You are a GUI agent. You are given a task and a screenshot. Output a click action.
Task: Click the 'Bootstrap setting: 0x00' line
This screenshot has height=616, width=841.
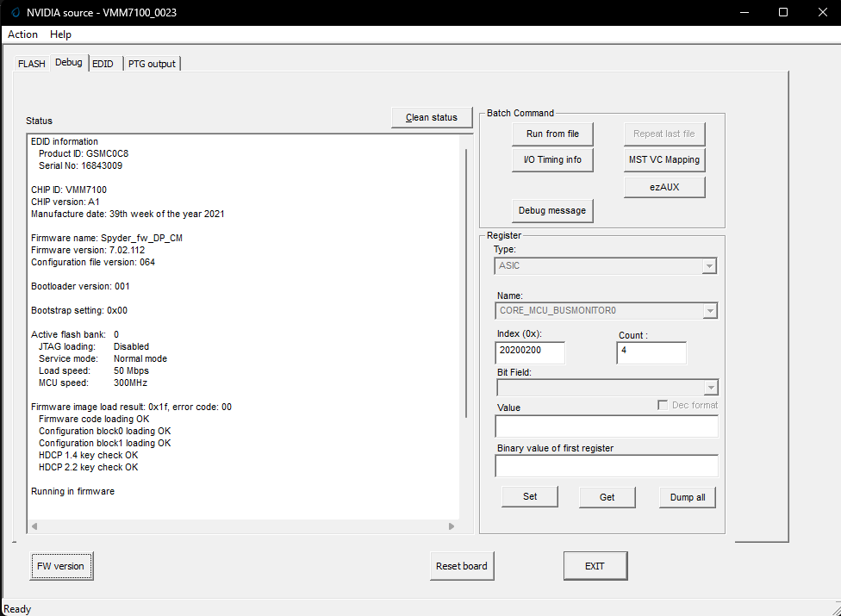pyautogui.click(x=79, y=310)
